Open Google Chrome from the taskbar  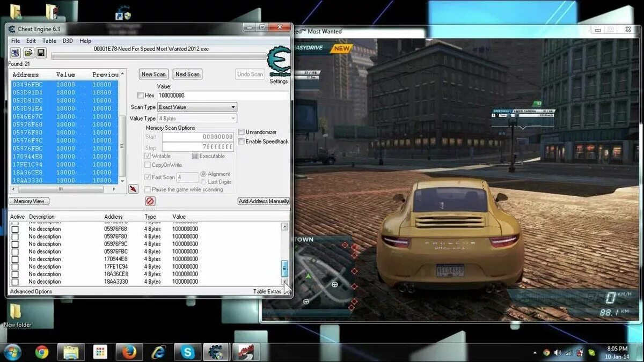tap(42, 352)
